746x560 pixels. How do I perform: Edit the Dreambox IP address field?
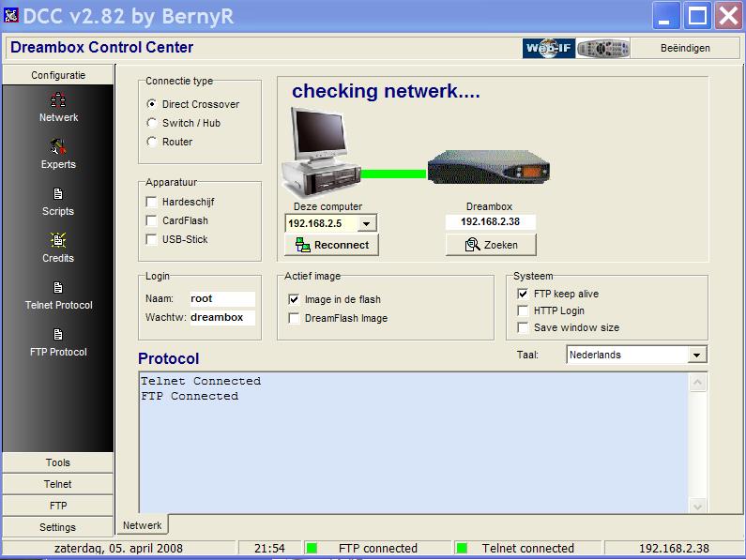[x=491, y=221]
